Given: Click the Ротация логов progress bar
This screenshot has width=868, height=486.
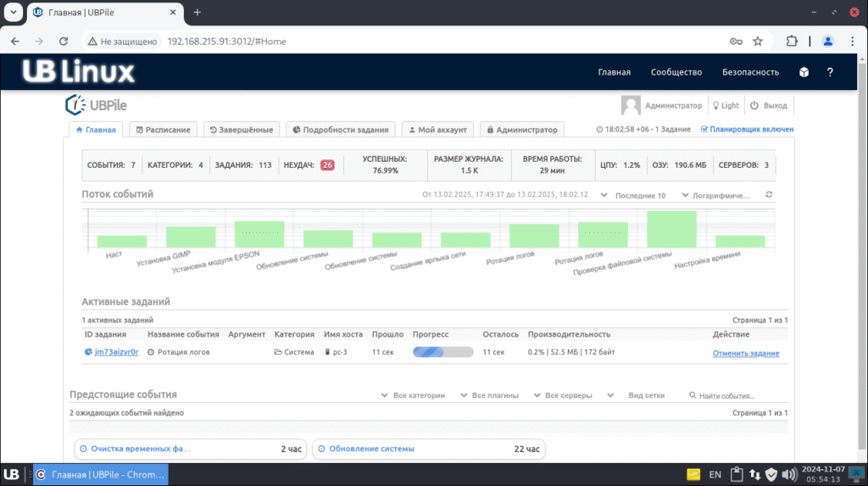Looking at the screenshot, I should coord(442,352).
